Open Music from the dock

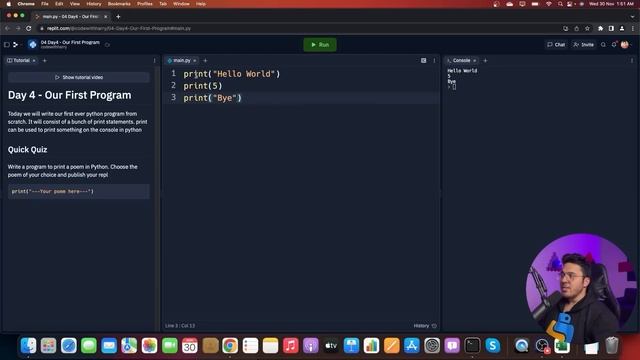pyautogui.click(x=290, y=346)
